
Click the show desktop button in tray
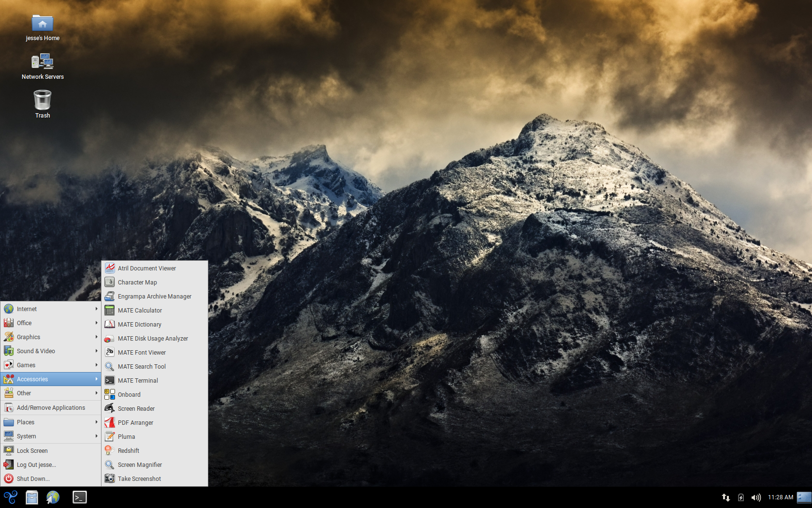[x=804, y=497]
